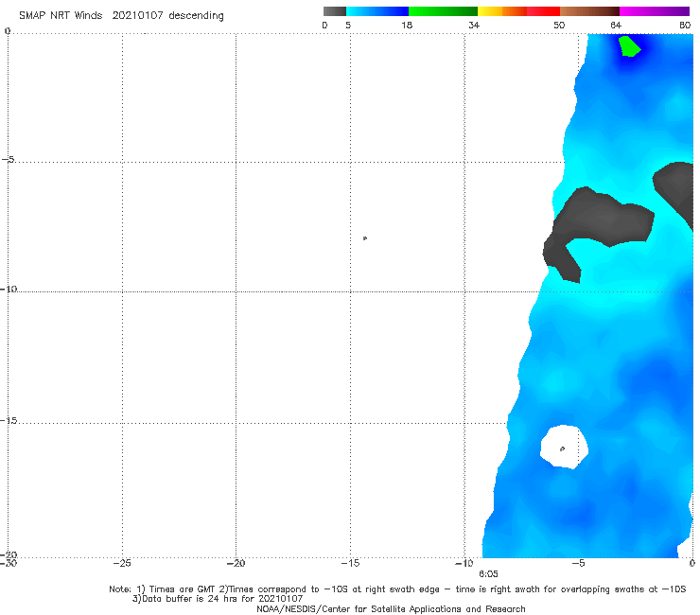Click the '-5' latitude label on the left axis
This screenshot has height=615, width=700.
[8, 160]
